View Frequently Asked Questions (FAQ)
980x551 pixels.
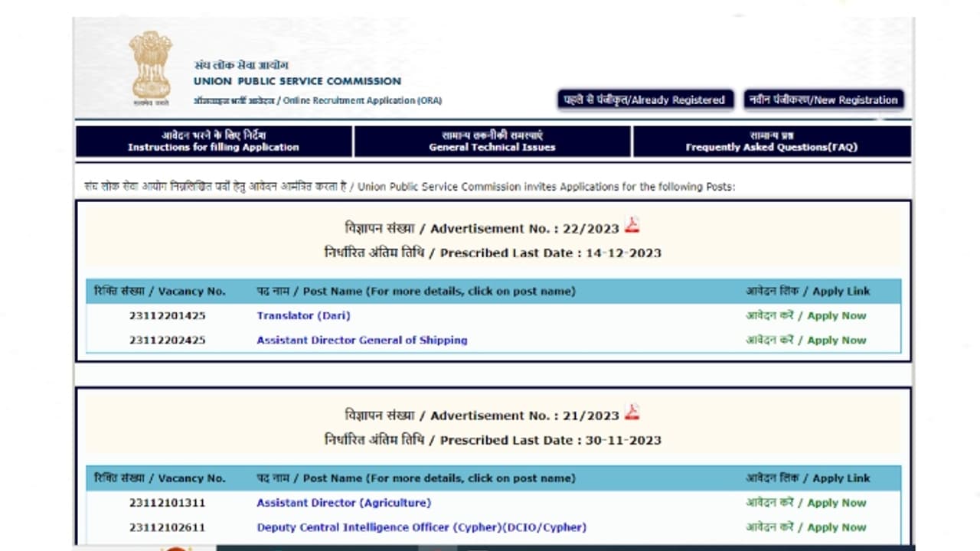click(771, 142)
